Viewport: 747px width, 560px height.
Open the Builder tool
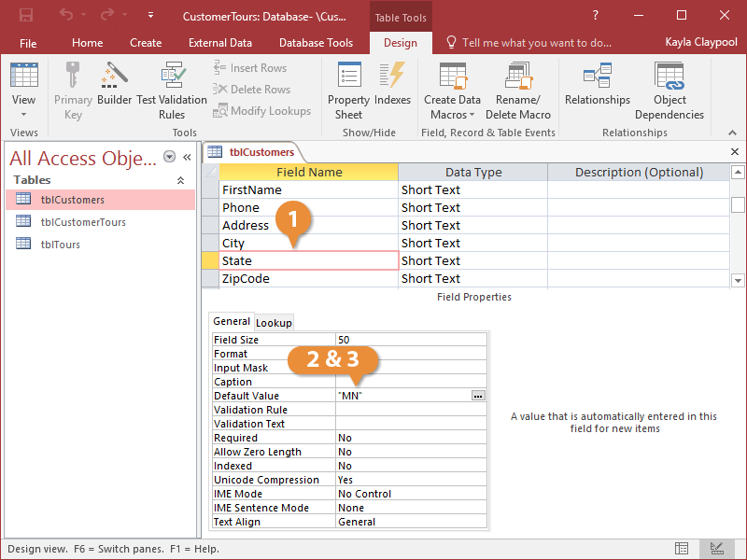click(114, 89)
